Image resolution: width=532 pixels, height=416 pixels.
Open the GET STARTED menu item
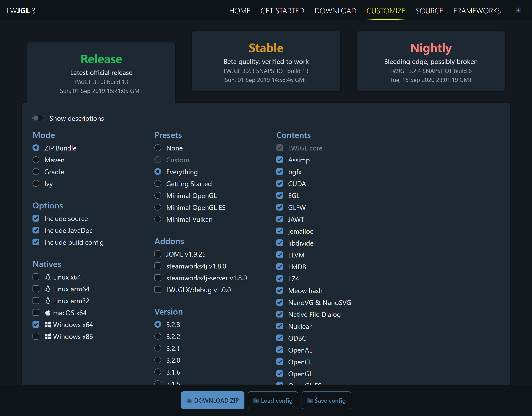tap(282, 11)
